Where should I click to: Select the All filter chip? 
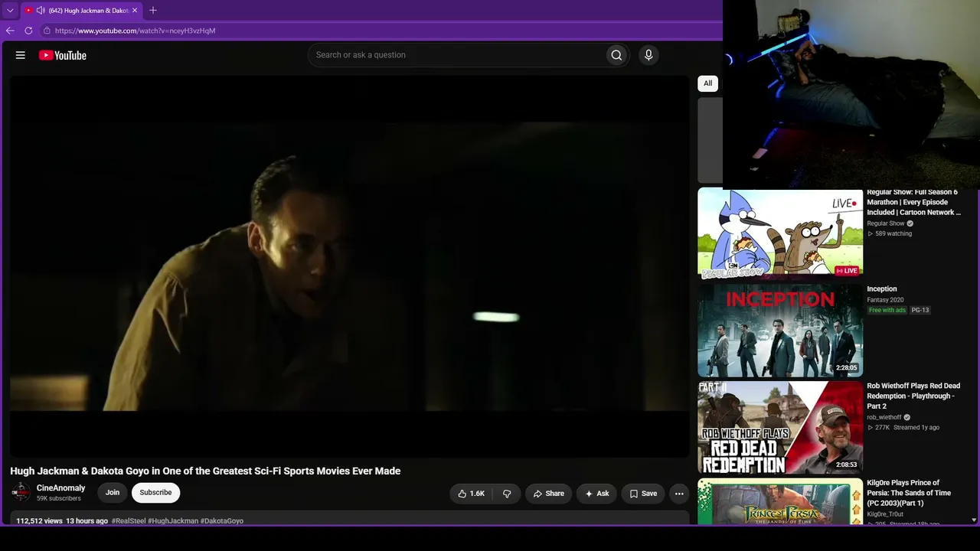(x=707, y=83)
